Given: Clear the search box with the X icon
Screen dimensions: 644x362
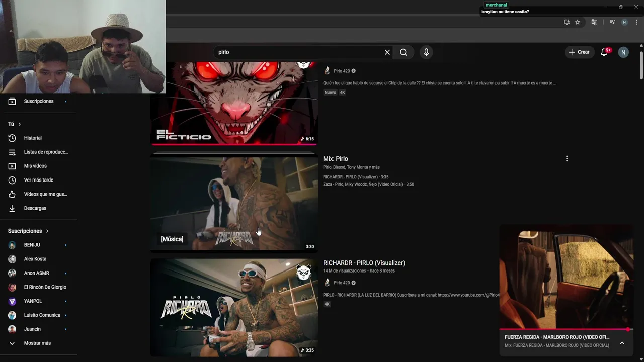Looking at the screenshot, I should [x=387, y=52].
